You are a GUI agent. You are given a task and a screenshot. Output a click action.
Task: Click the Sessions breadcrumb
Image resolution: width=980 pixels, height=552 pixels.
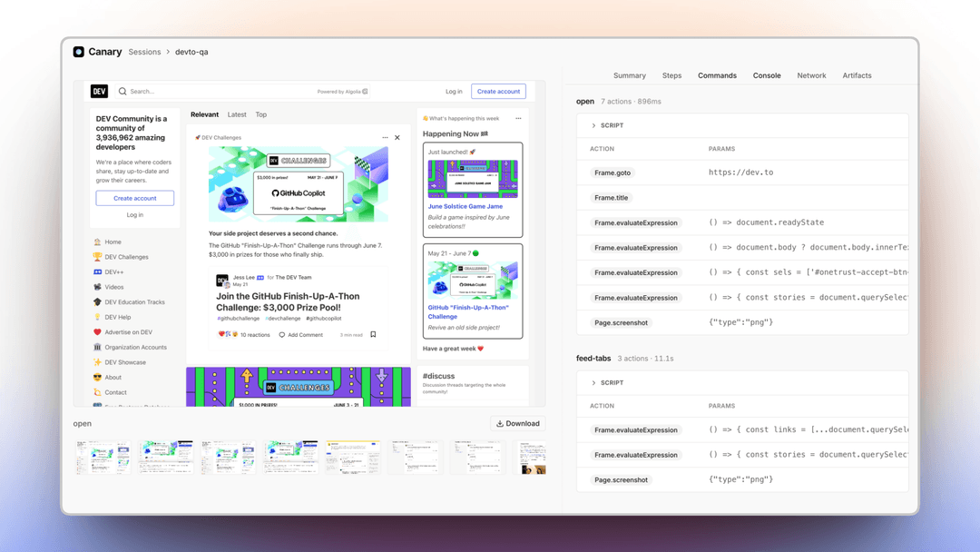click(144, 52)
